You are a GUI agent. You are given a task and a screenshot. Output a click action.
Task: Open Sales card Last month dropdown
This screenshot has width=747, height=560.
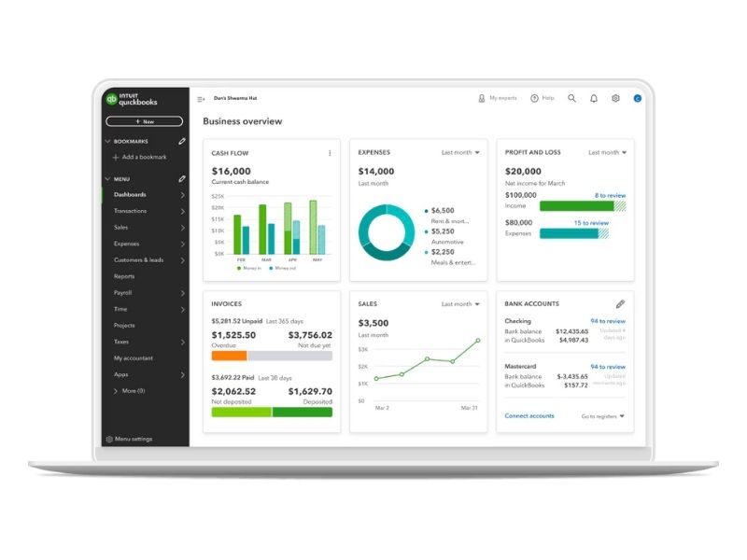tap(460, 304)
